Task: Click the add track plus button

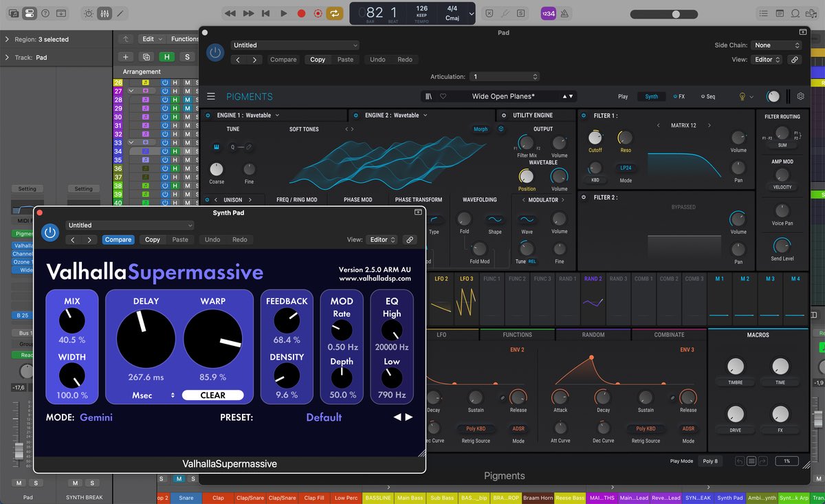Action: click(x=126, y=57)
